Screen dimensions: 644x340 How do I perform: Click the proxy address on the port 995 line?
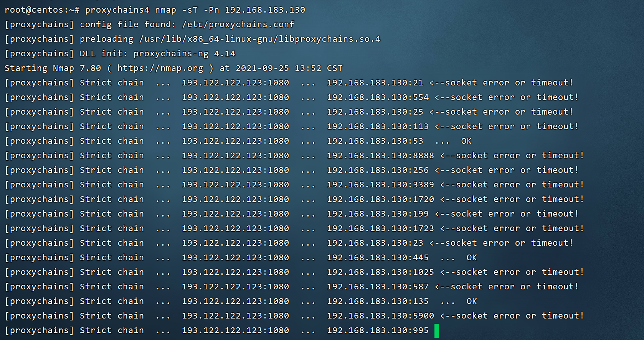(x=235, y=330)
